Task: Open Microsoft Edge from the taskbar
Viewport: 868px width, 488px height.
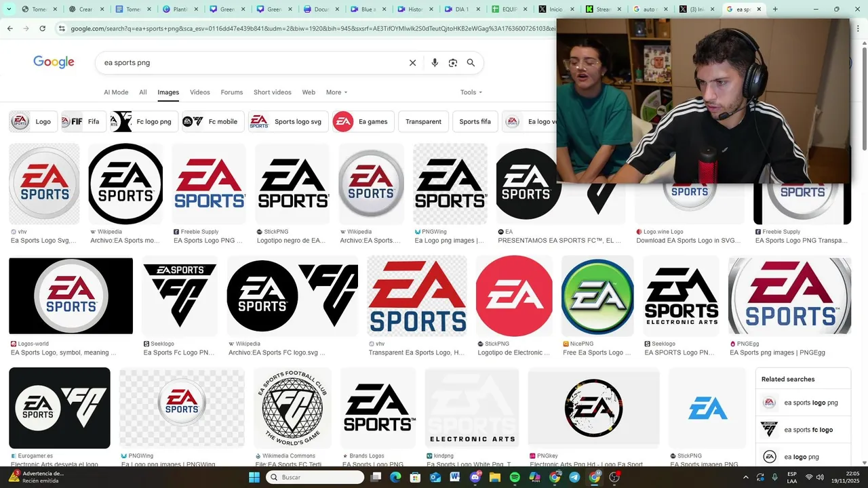Action: [395, 477]
